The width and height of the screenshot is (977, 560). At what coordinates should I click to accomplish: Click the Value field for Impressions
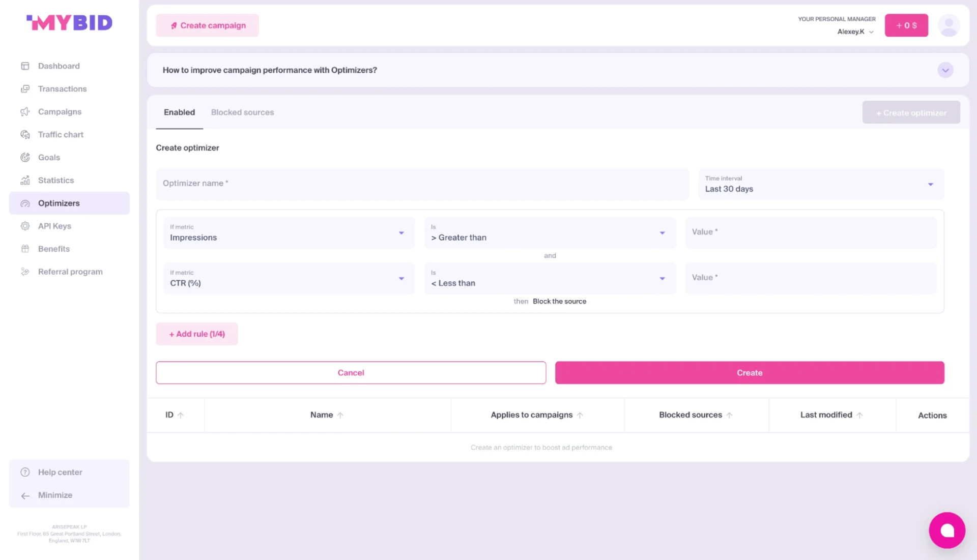811,233
